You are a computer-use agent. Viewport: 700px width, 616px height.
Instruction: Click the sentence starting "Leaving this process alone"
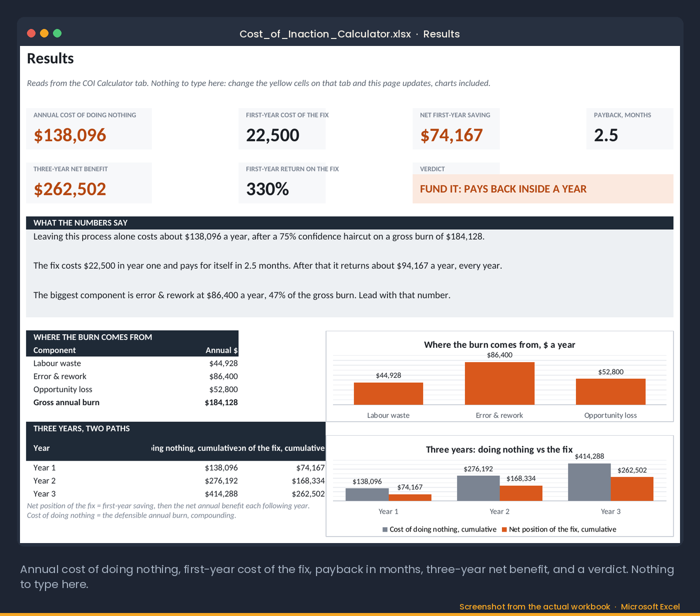(x=259, y=237)
